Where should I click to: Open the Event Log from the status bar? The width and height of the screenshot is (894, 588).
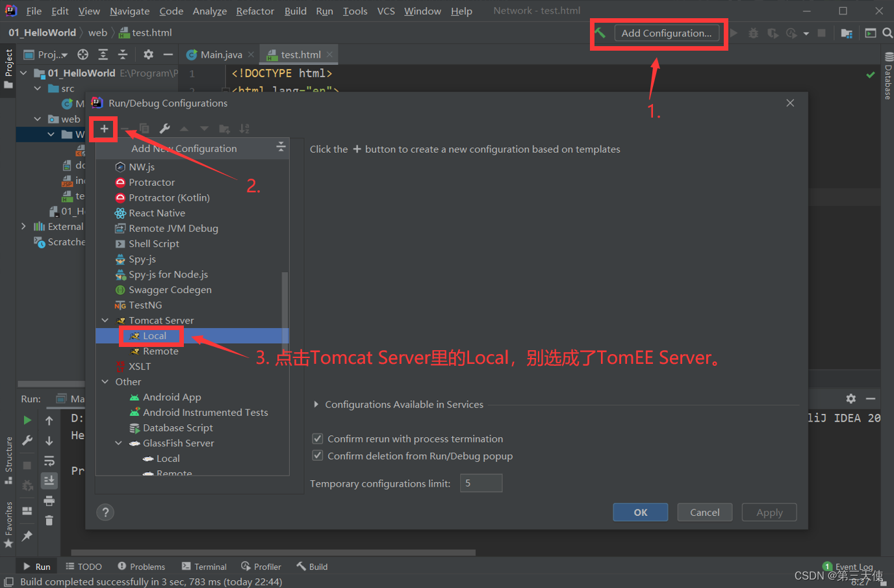click(848, 567)
